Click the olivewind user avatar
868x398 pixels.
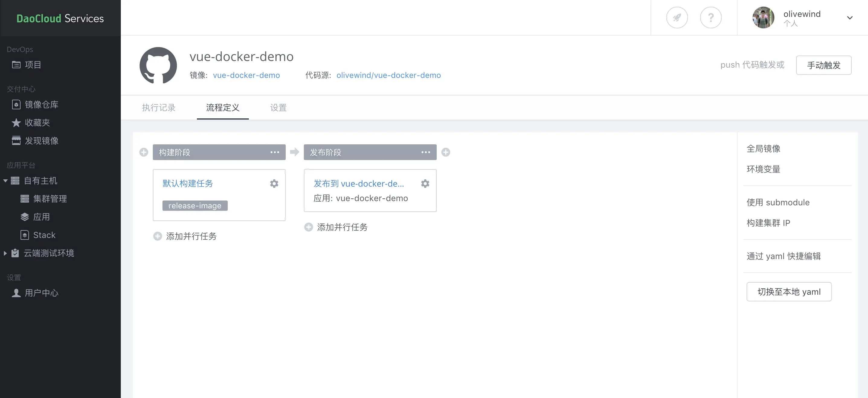pos(763,18)
